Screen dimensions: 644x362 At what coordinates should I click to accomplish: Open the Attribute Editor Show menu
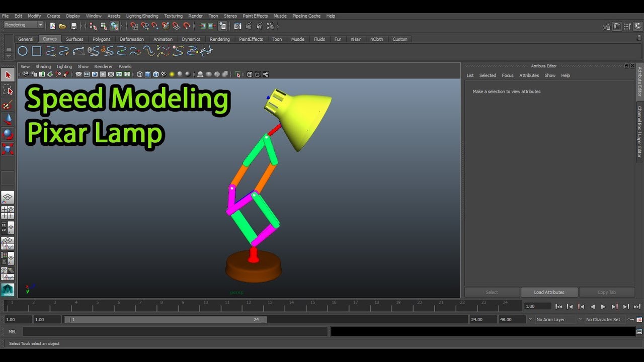(550, 75)
